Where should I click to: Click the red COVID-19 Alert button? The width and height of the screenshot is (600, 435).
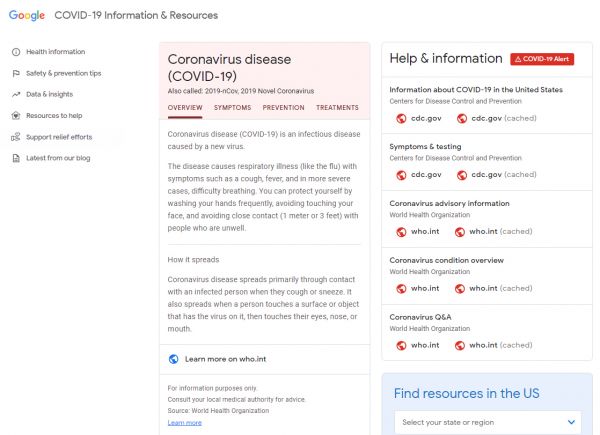pos(542,59)
